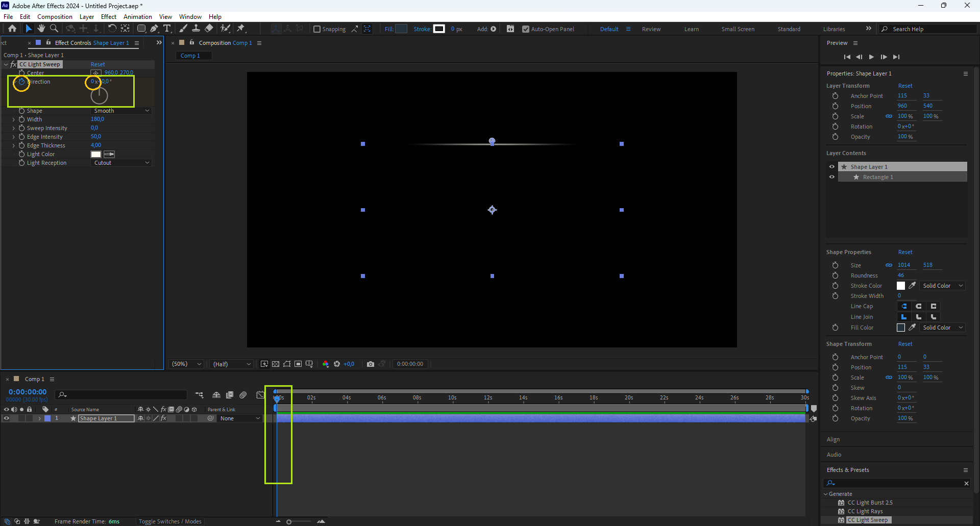Select the Hand tool in toolbar
The height and width of the screenshot is (526, 980).
pyautogui.click(x=41, y=29)
